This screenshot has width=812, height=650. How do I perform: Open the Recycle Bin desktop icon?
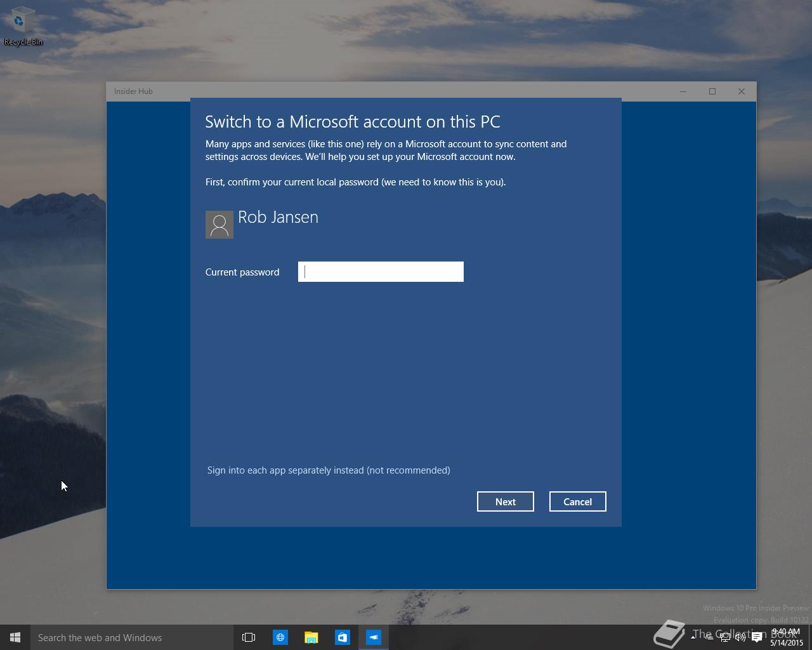23,27
